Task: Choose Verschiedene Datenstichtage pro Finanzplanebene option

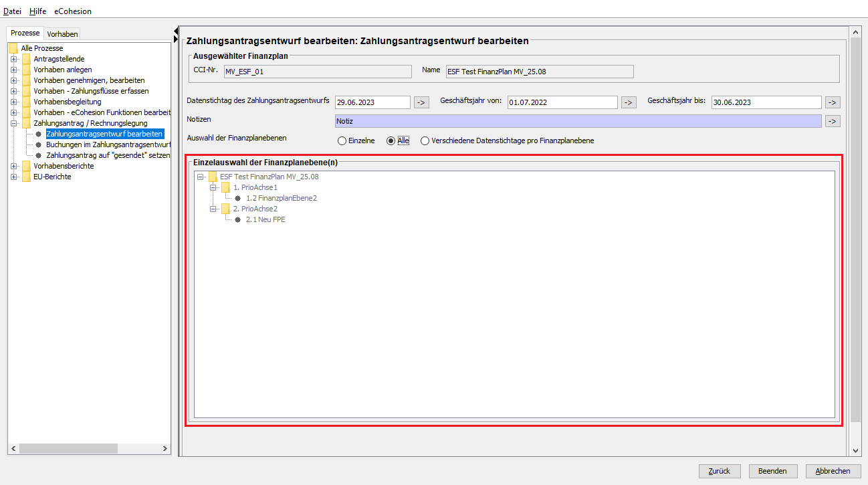Action: tap(425, 140)
